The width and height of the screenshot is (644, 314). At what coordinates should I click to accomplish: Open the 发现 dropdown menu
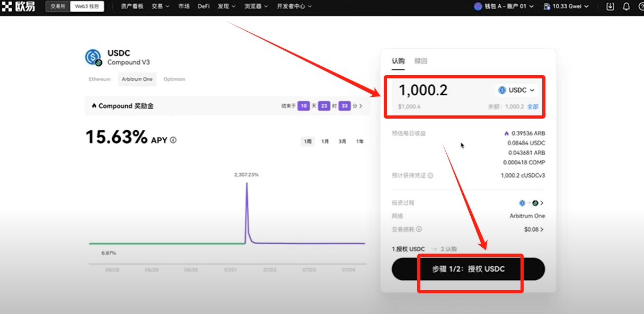(226, 6)
